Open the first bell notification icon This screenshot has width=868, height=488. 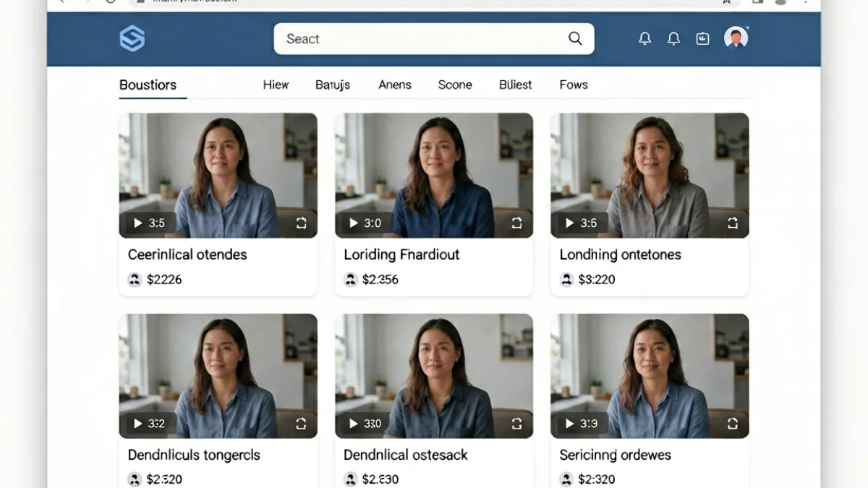tap(644, 39)
